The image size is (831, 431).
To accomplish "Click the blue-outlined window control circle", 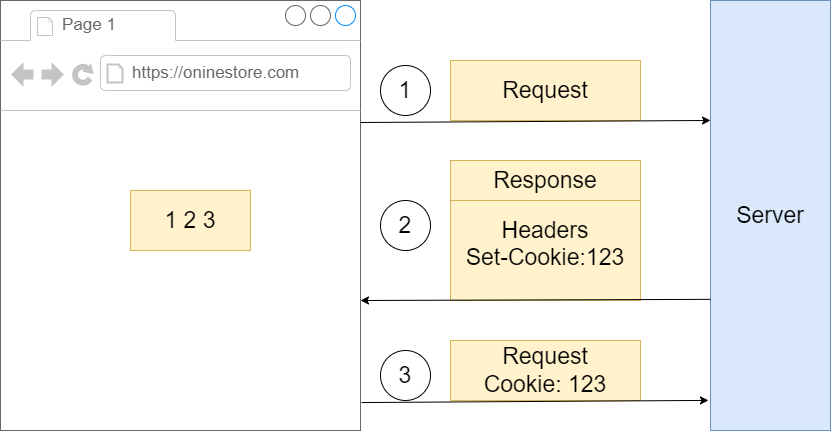I will pos(345,15).
